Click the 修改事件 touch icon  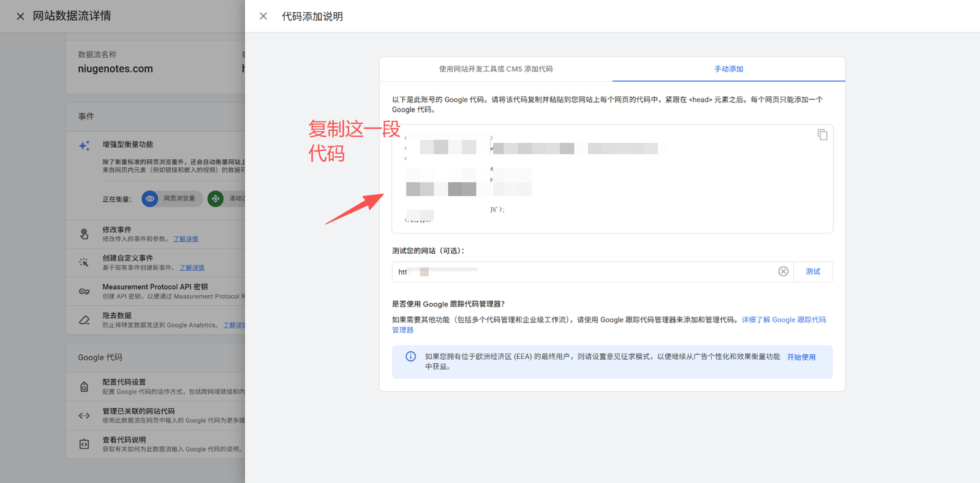coord(85,234)
